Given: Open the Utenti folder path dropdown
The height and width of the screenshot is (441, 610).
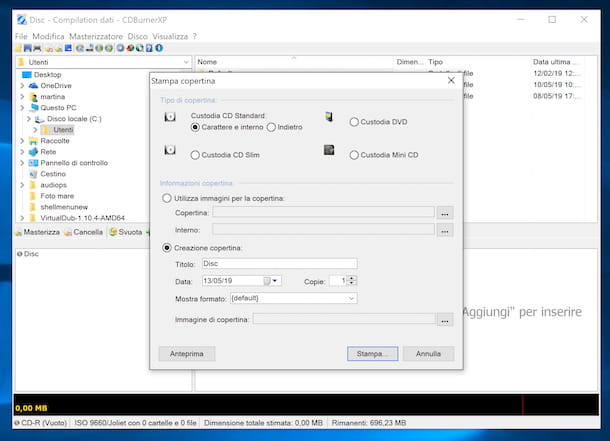Looking at the screenshot, I should [x=186, y=62].
